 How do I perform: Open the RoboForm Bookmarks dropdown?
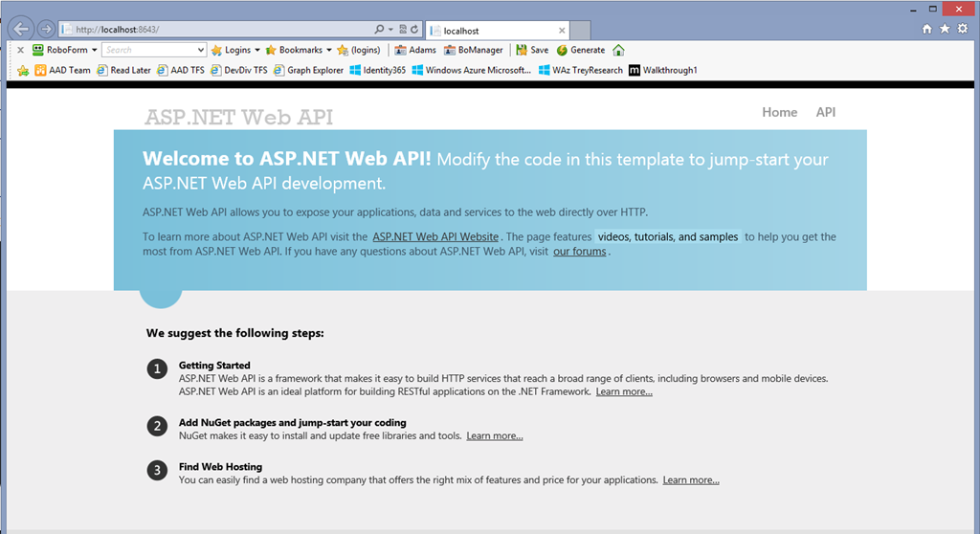pyautogui.click(x=299, y=50)
